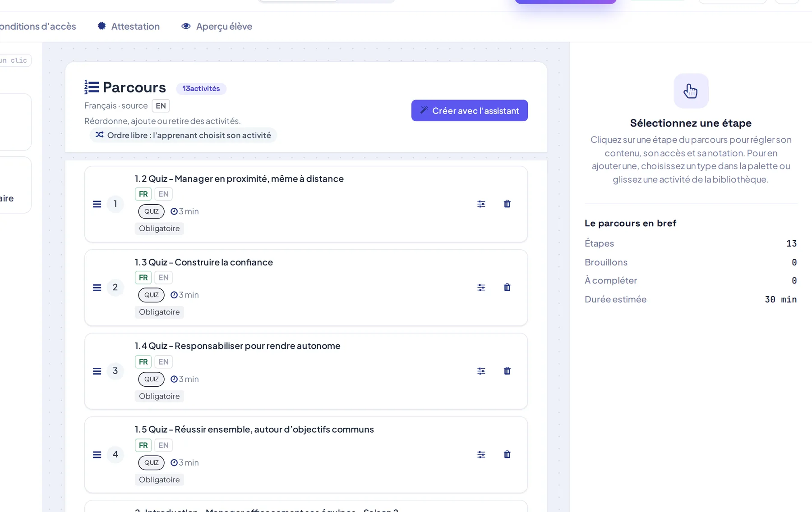Click the À compléter summary row label
This screenshot has width=812, height=512.
(x=611, y=280)
